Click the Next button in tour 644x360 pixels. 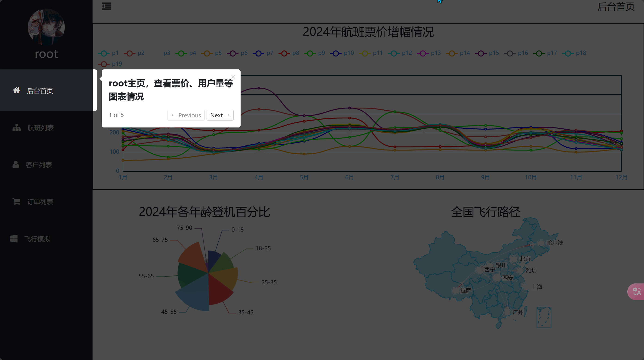(x=220, y=115)
